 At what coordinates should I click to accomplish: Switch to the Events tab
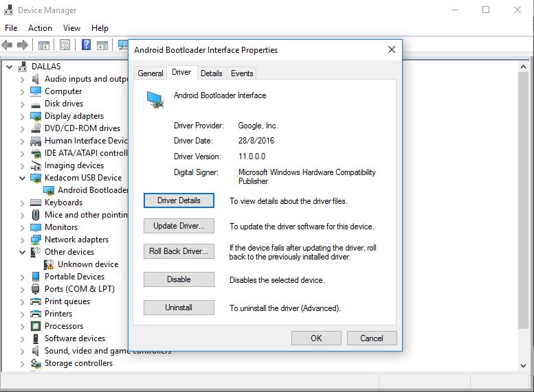242,73
